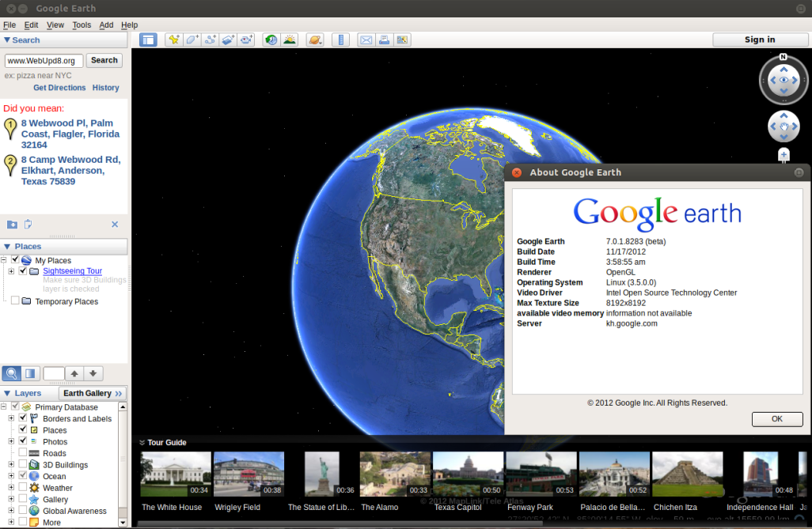Email the current view
Viewport: 812px width, 529px height.
tap(366, 40)
